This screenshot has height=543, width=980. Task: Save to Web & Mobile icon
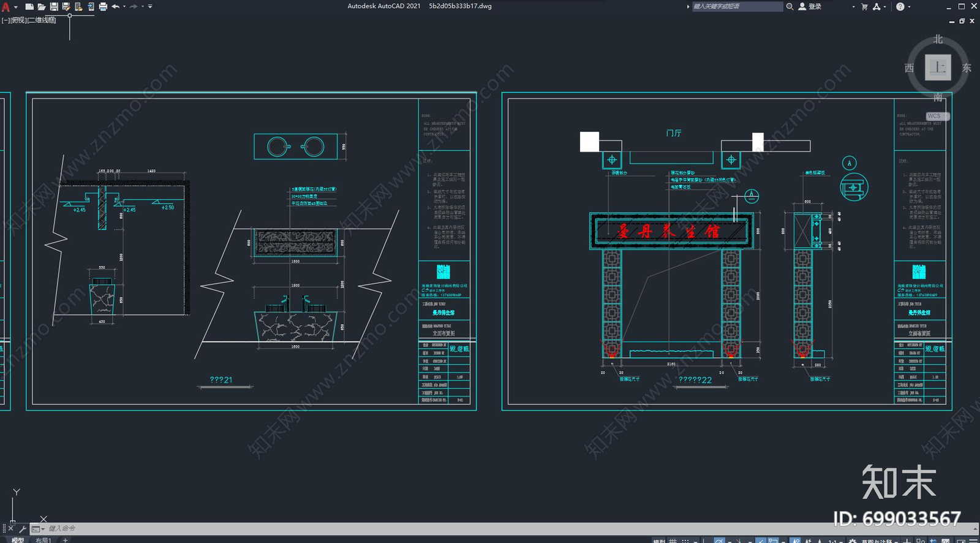click(x=91, y=7)
